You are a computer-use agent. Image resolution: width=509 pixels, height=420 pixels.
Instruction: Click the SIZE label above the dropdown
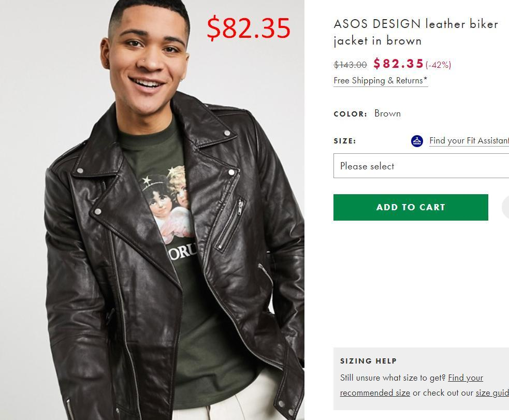(344, 141)
